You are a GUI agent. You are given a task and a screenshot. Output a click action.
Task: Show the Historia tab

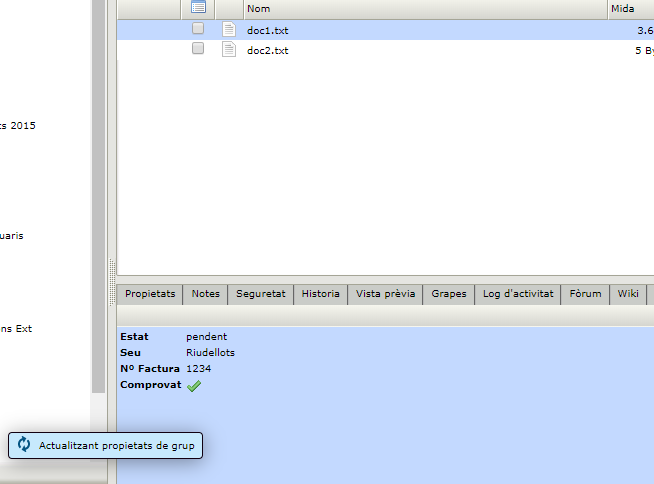pos(321,294)
